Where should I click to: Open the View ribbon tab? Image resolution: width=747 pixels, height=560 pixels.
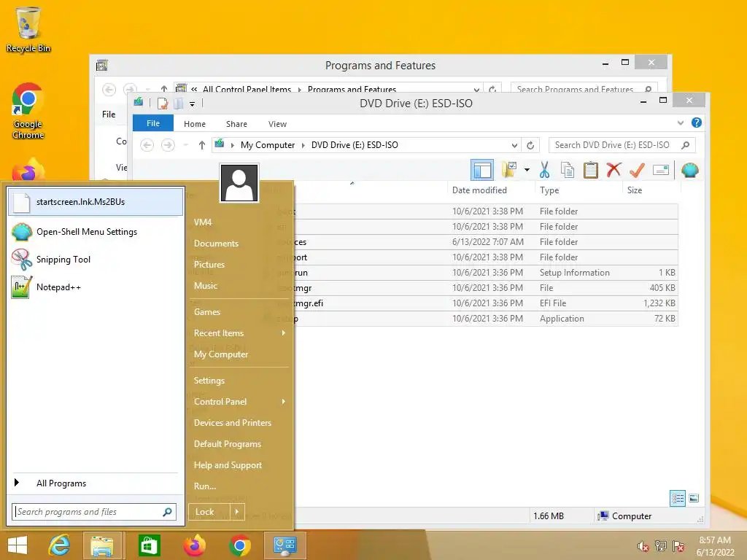click(x=277, y=124)
